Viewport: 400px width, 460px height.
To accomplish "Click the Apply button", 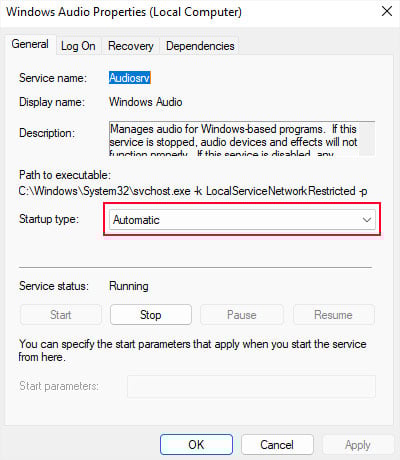I will (x=358, y=445).
